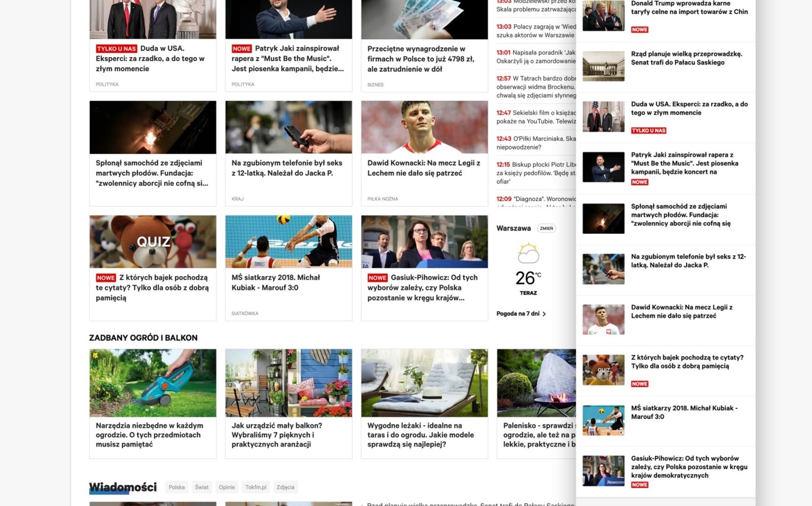Open the Zdjęcia tab

tap(286, 487)
